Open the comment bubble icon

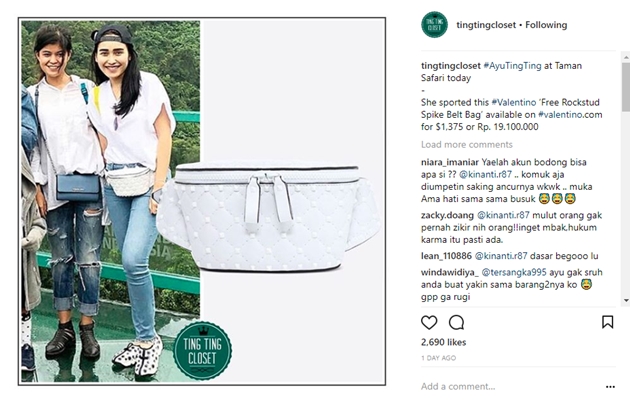(x=456, y=322)
